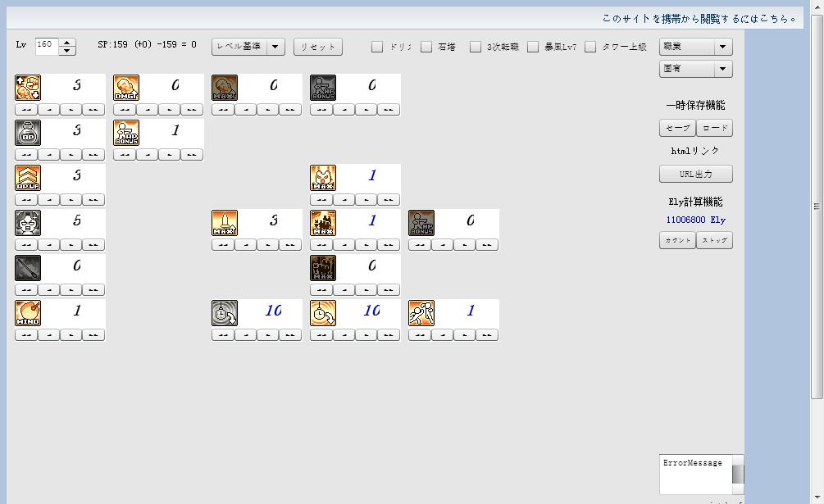Click the DMG skill icon
Image resolution: width=824 pixels, height=504 pixels.
[x=126, y=88]
